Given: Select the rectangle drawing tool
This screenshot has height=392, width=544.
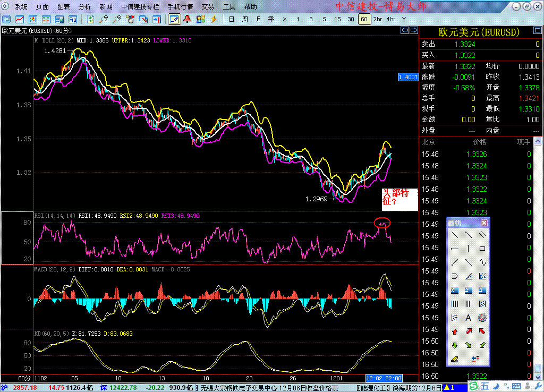Looking at the screenshot, I should (x=482, y=248).
